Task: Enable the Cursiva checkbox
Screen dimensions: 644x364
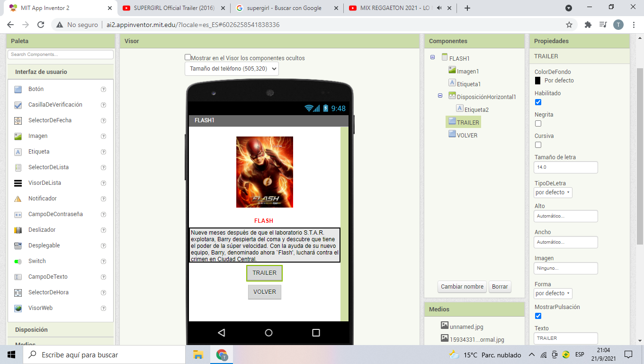Action: 538,145
